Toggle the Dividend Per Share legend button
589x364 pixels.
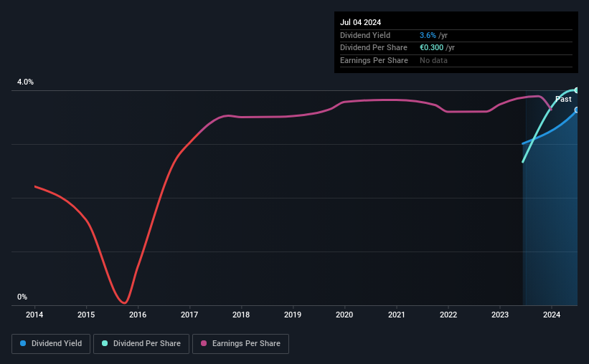141,344
